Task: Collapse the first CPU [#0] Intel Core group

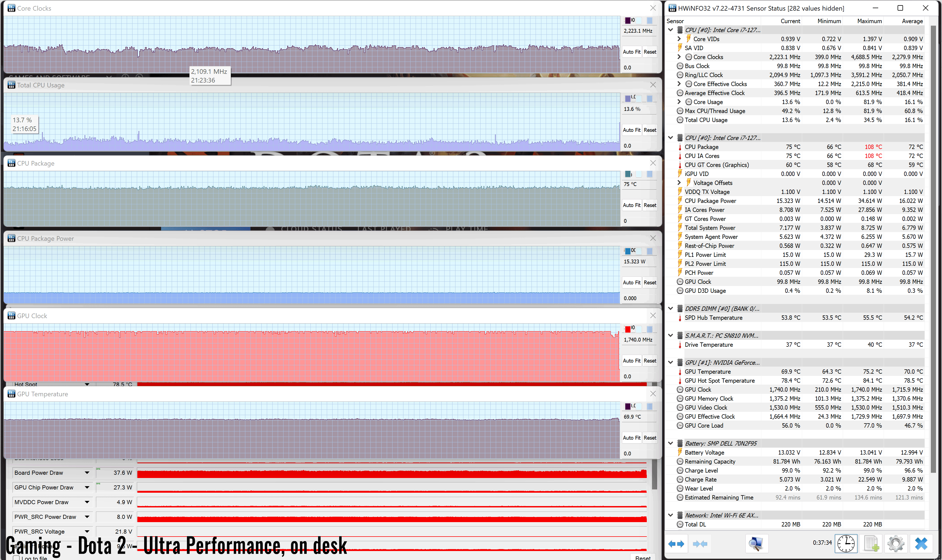Action: tap(671, 30)
